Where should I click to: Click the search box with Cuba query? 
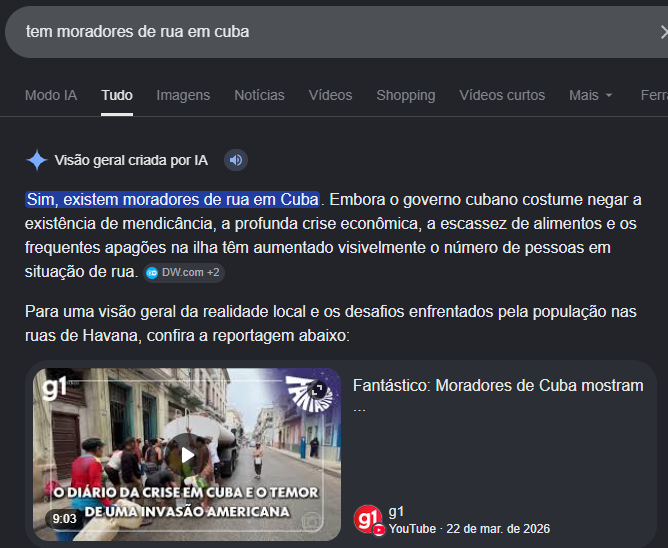tap(337, 32)
